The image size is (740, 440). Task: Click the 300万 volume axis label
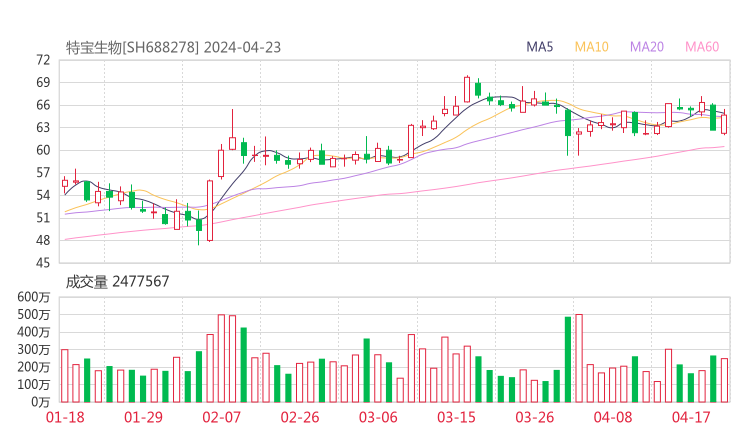point(34,350)
